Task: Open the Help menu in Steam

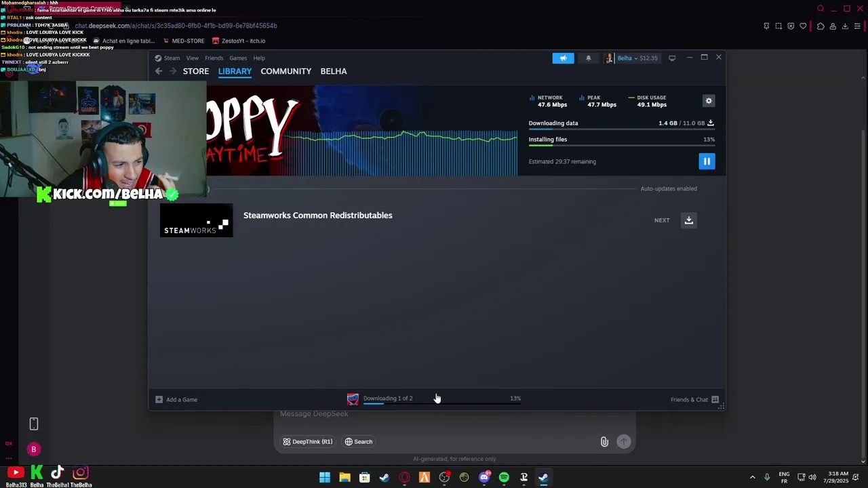Action: [259, 58]
